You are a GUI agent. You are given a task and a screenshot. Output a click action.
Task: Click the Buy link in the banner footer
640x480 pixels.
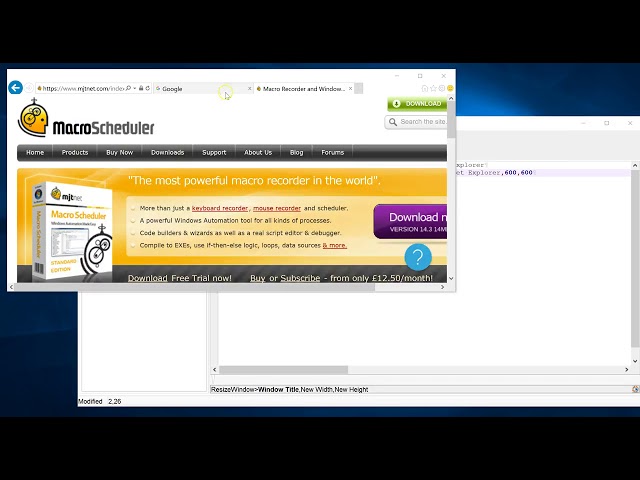pos(258,278)
